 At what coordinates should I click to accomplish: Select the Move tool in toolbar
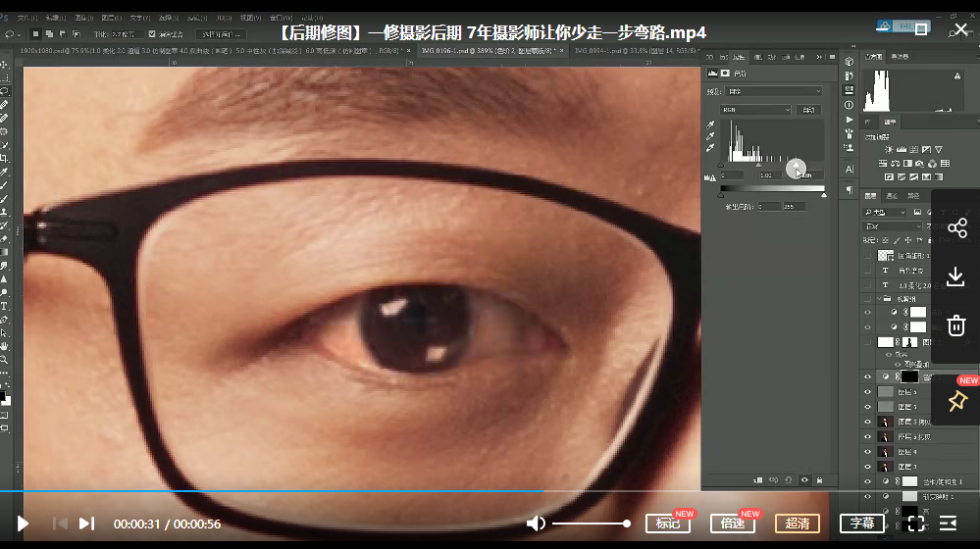tap(4, 65)
